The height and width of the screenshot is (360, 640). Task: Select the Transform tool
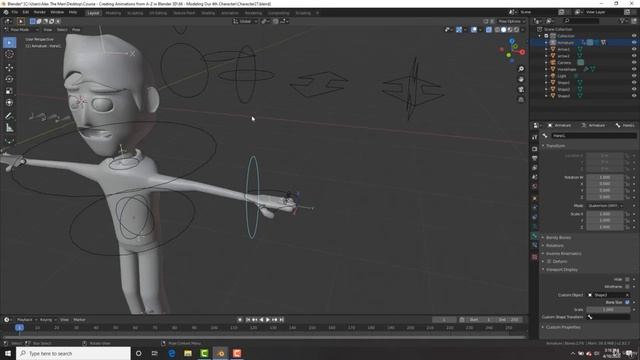9,103
